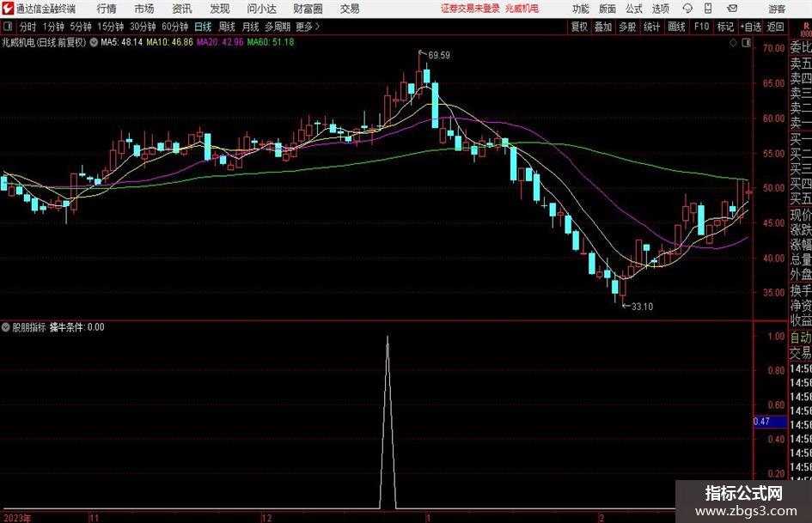The image size is (812, 523).
Task: Click the 复权 toolbar button
Action: (579, 27)
